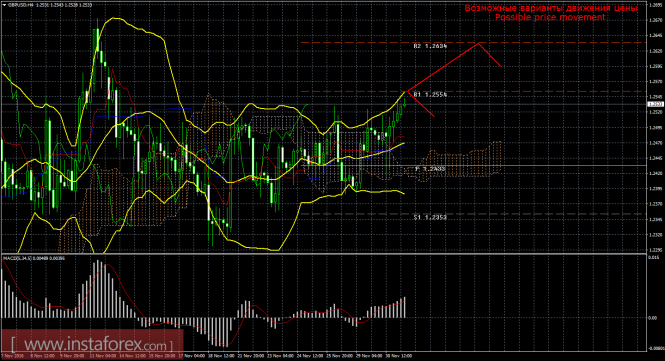Select the red downward forecast line below R1

[421, 104]
